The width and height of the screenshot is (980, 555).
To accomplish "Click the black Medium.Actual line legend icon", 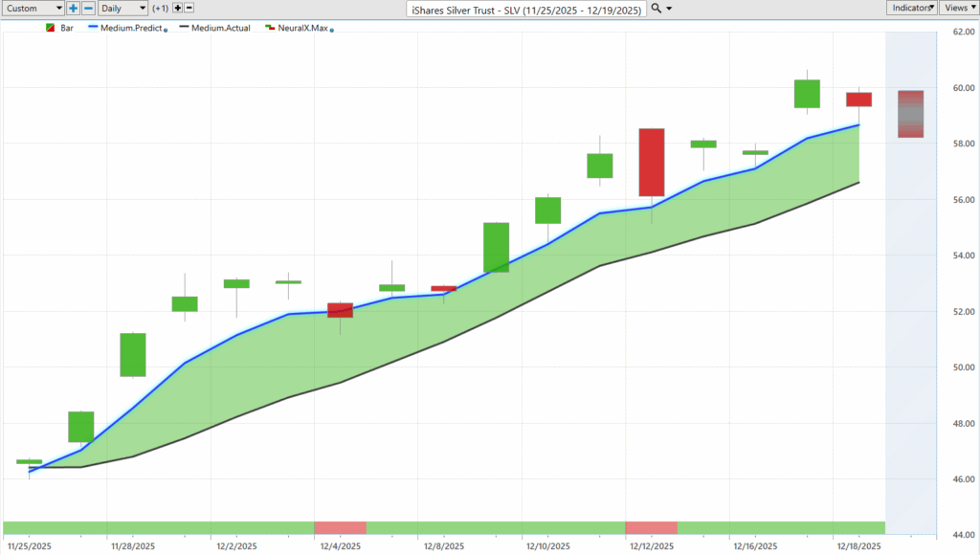I will 183,28.
